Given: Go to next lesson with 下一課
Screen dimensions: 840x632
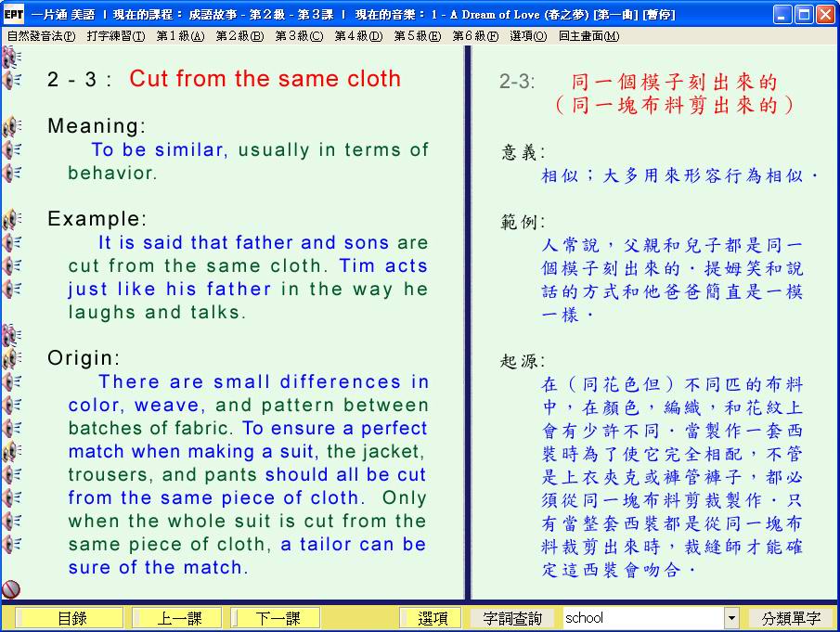Looking at the screenshot, I should [x=277, y=618].
